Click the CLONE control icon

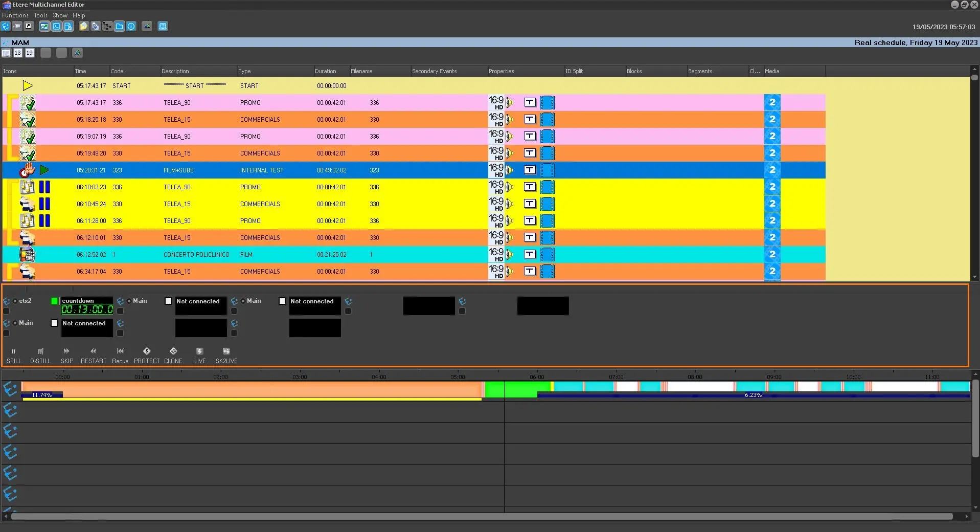pyautogui.click(x=173, y=351)
